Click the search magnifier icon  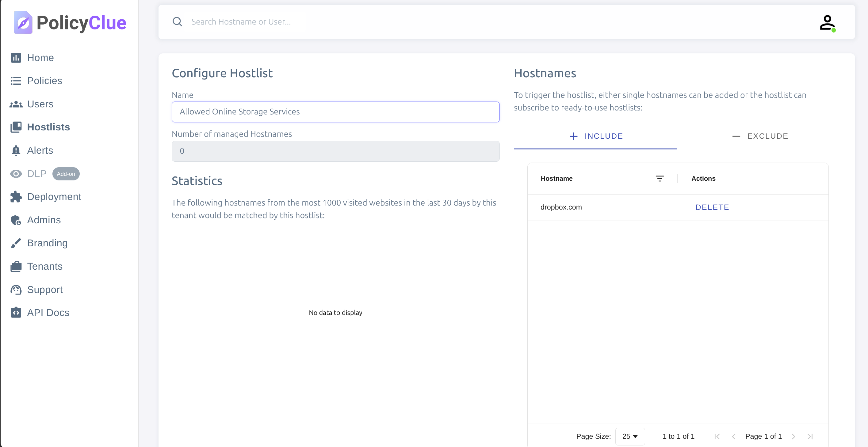(x=177, y=21)
